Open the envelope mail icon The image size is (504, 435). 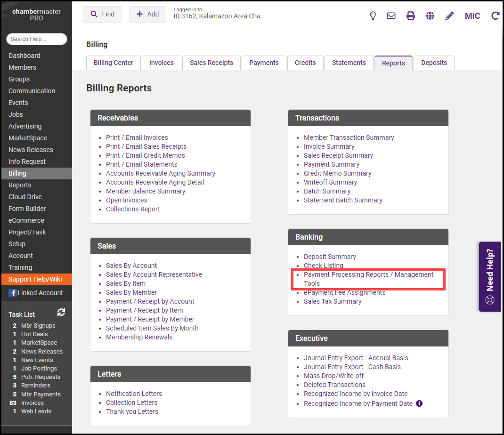pyautogui.click(x=391, y=16)
